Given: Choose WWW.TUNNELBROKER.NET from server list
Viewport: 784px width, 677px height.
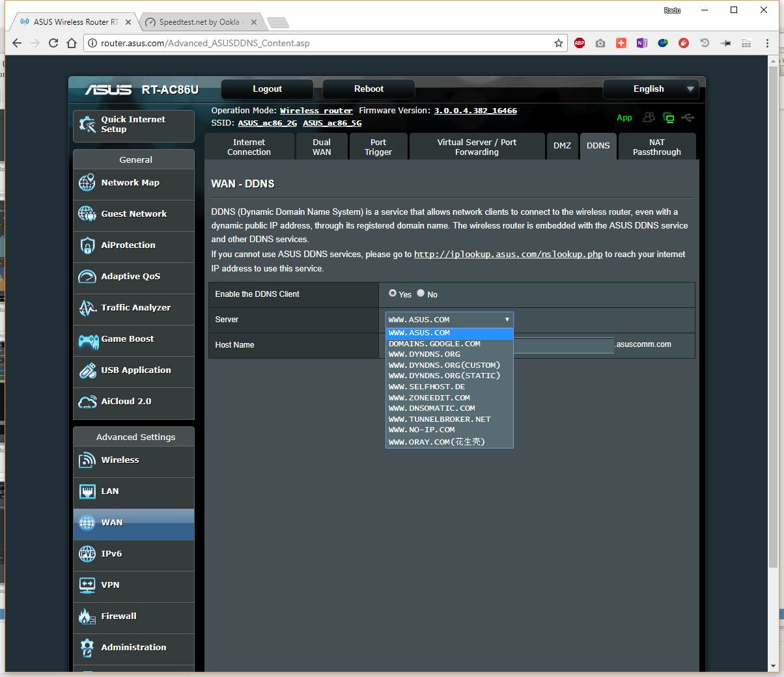Looking at the screenshot, I should 449,419.
